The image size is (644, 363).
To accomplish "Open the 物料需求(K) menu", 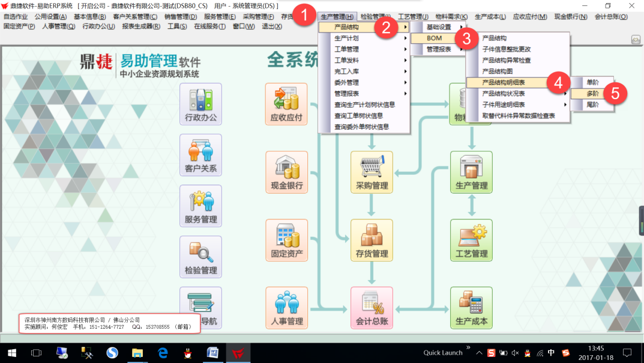I will (451, 17).
